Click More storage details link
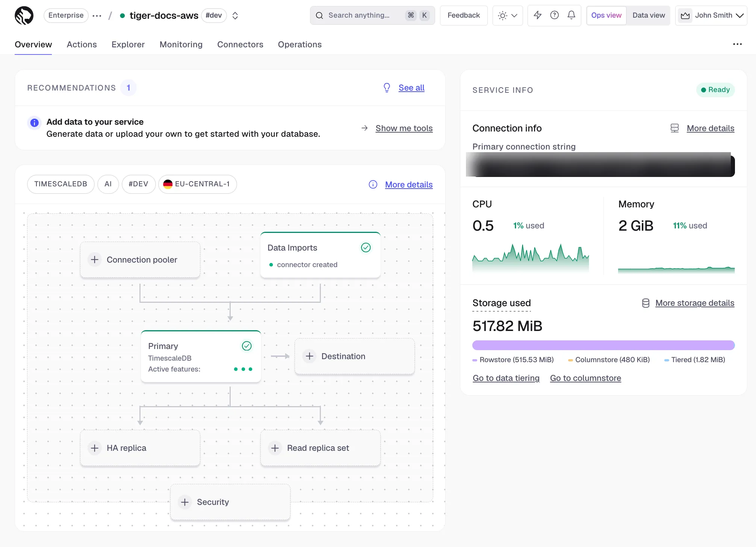The height and width of the screenshot is (547, 756). point(695,303)
